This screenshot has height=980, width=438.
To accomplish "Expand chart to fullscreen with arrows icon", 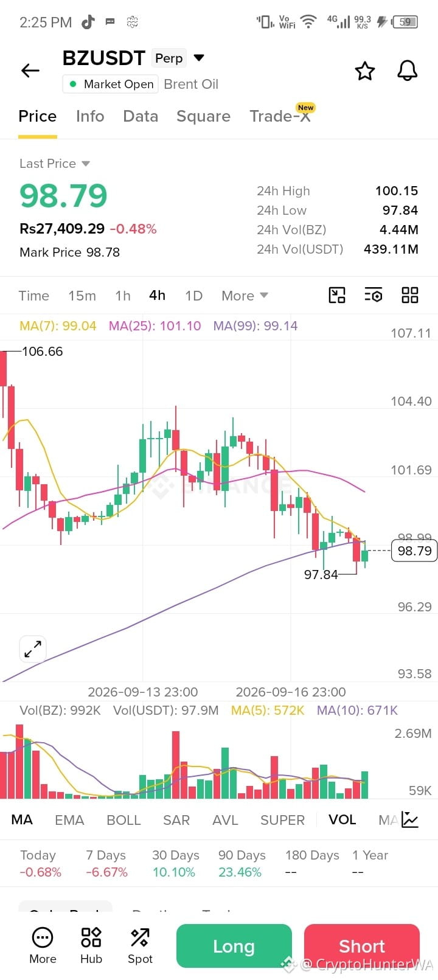I will [x=33, y=649].
